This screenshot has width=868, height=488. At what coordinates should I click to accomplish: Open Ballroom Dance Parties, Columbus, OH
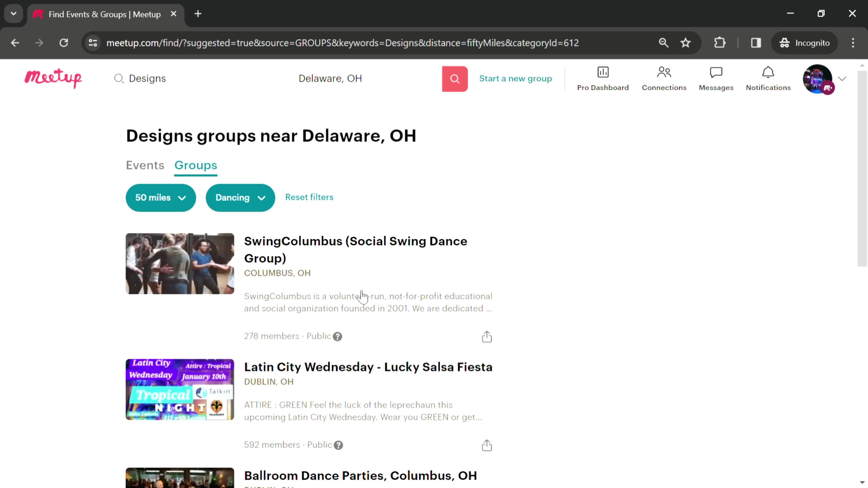[x=361, y=476]
